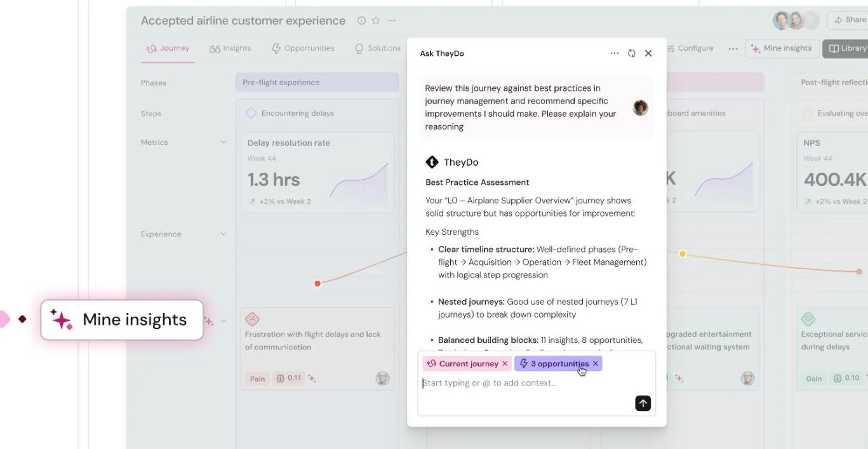
Task: Click the Key Strengths text
Action: point(452,232)
